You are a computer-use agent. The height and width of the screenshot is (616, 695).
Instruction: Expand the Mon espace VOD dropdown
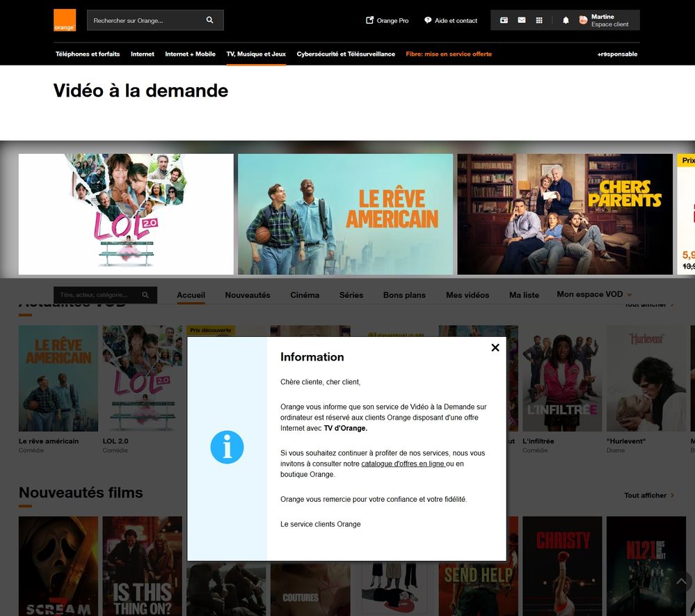(594, 294)
